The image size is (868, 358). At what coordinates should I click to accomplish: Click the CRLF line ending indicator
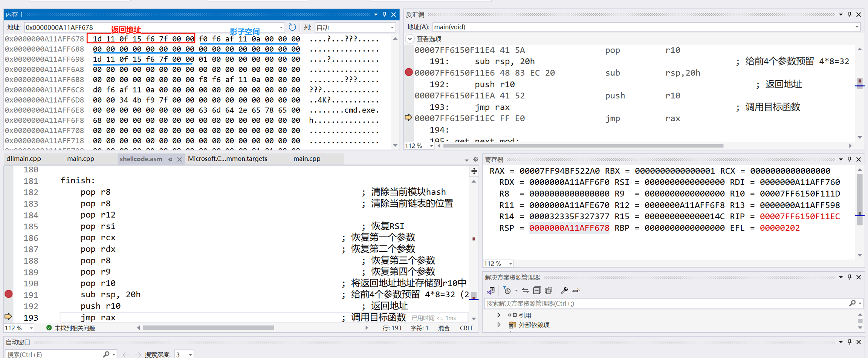click(x=466, y=328)
